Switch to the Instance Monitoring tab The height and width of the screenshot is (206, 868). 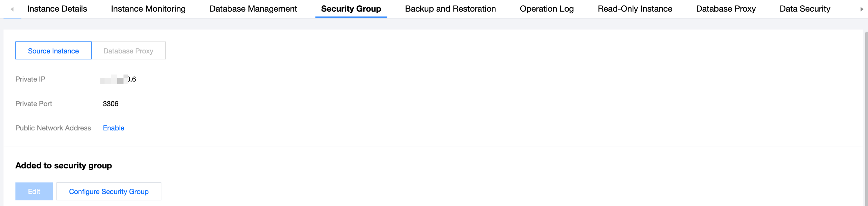(148, 9)
